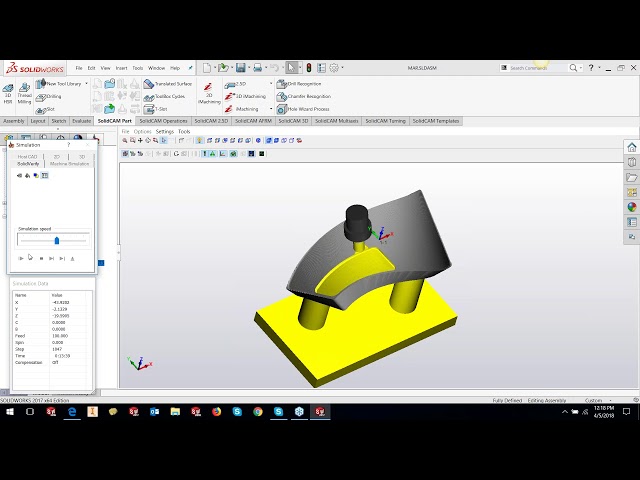Skip to end of simulation
Screen dimensions: 640x480
(x=62, y=258)
